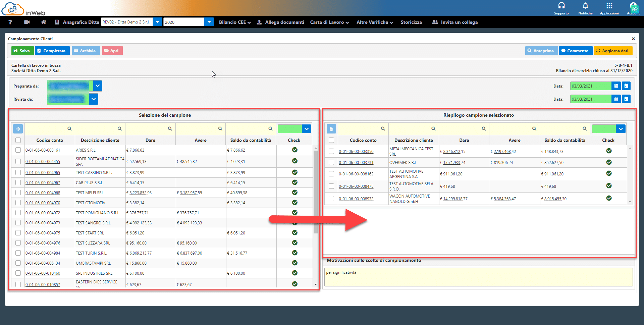Click the home icon in the navbar

pyautogui.click(x=44, y=22)
